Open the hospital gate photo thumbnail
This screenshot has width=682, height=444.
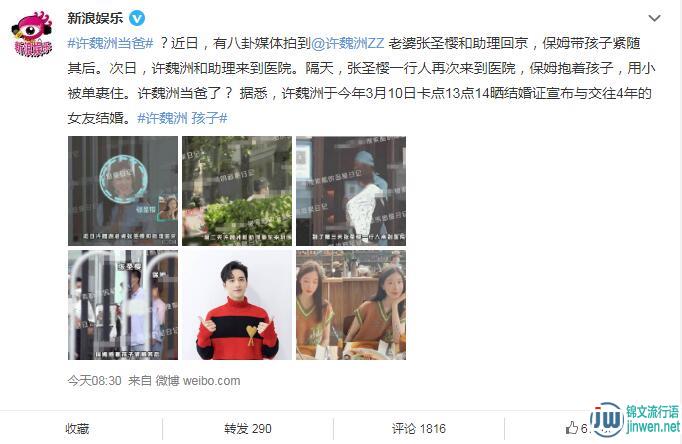(123, 305)
